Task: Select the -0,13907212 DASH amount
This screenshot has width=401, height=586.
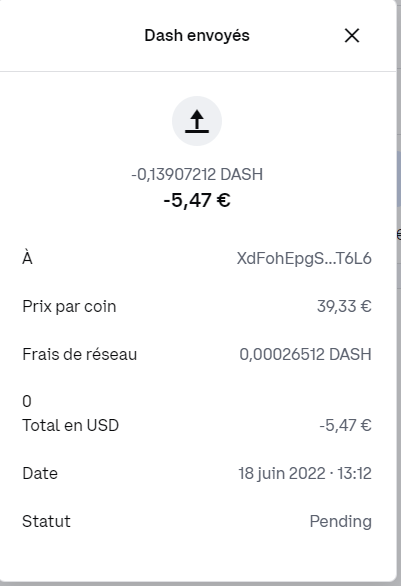Action: [197, 175]
